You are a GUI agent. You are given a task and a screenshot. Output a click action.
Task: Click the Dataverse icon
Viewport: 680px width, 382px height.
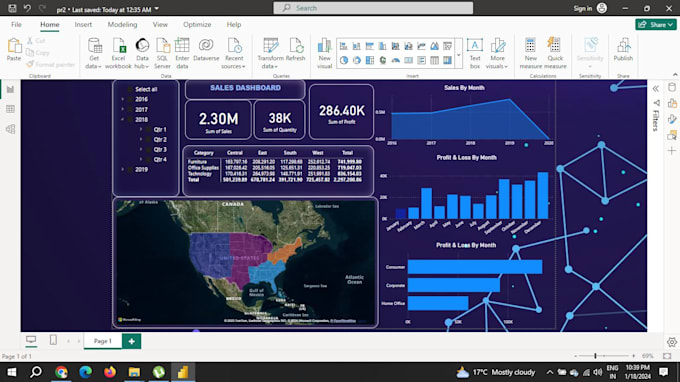[x=206, y=46]
